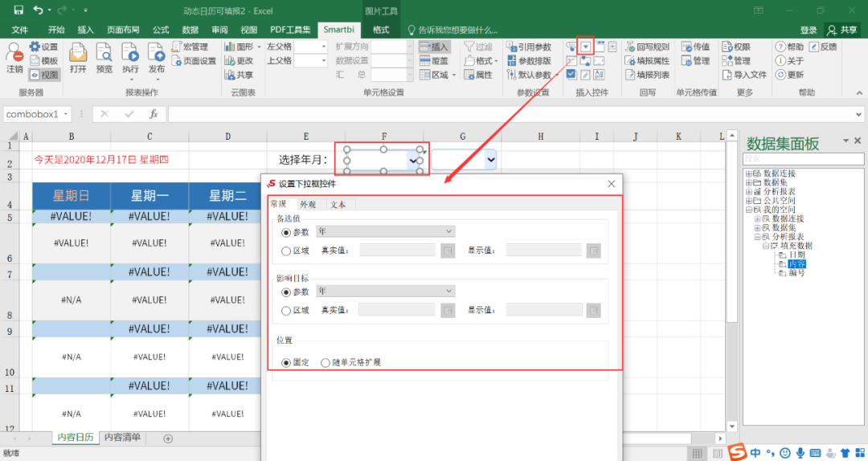This screenshot has height=461, width=868.
Task: Open 回写规则 writeback rules
Action: [x=647, y=47]
